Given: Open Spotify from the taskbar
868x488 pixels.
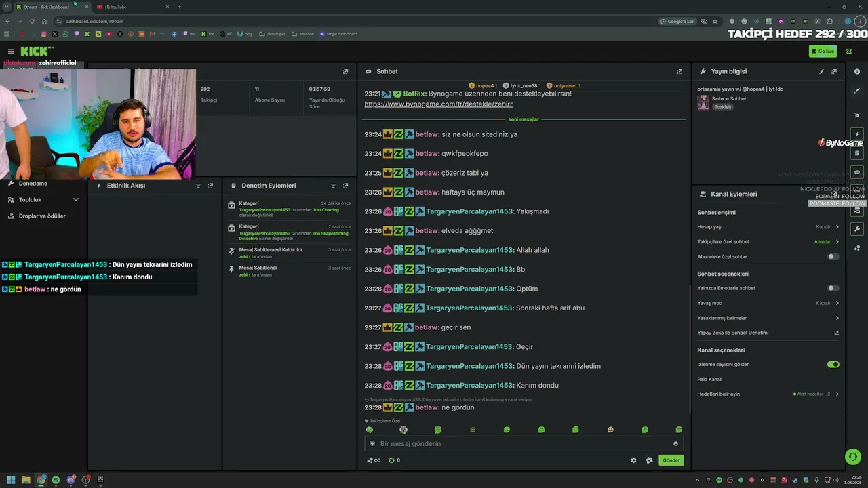Looking at the screenshot, I should pyautogui.click(x=56, y=480).
